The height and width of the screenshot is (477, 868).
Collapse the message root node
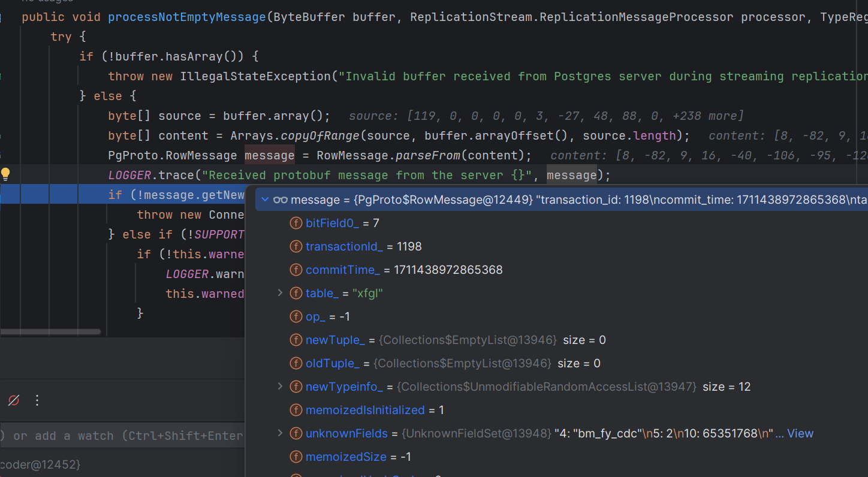(265, 200)
